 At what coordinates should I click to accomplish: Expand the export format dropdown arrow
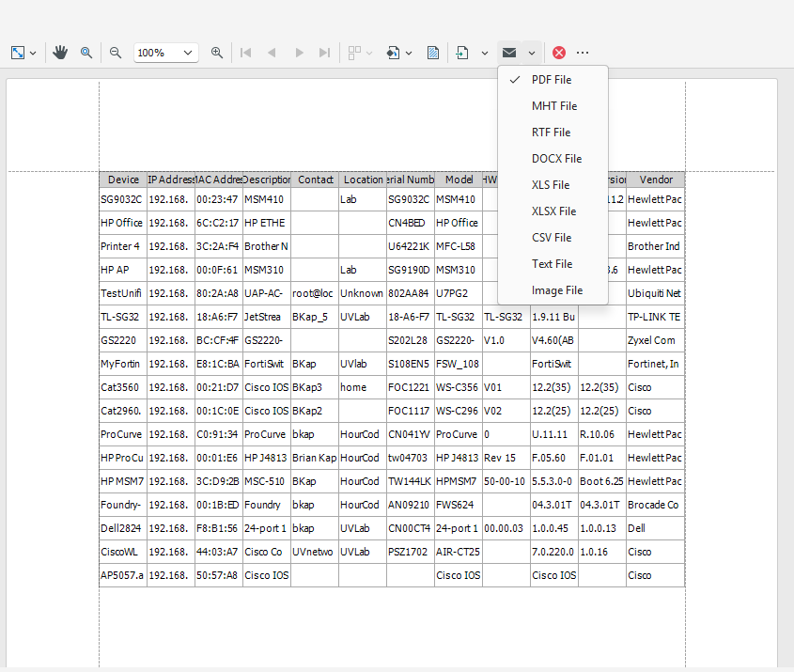(485, 53)
